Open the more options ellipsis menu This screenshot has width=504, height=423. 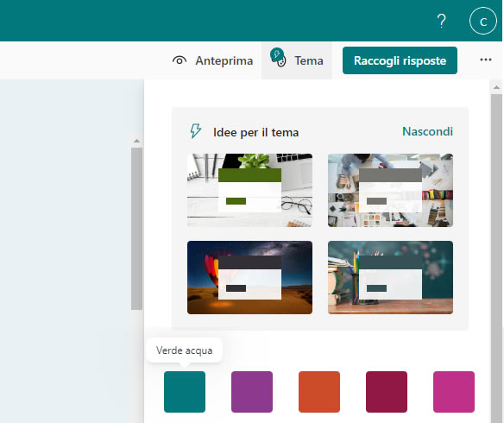(486, 60)
